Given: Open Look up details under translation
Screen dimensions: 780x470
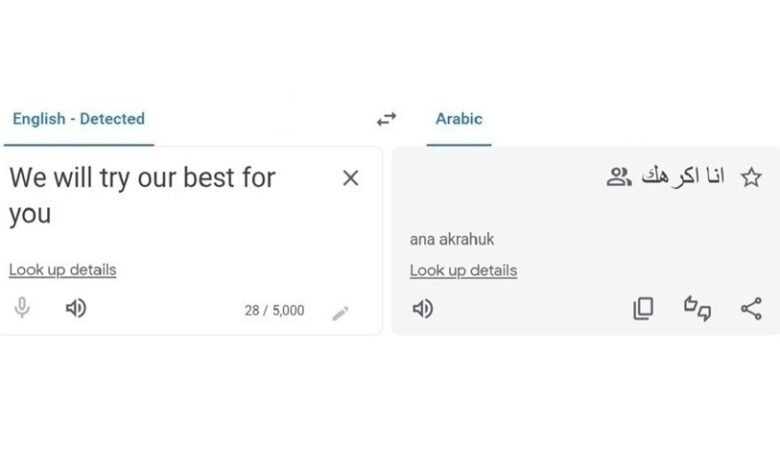Looking at the screenshot, I should [463, 271].
